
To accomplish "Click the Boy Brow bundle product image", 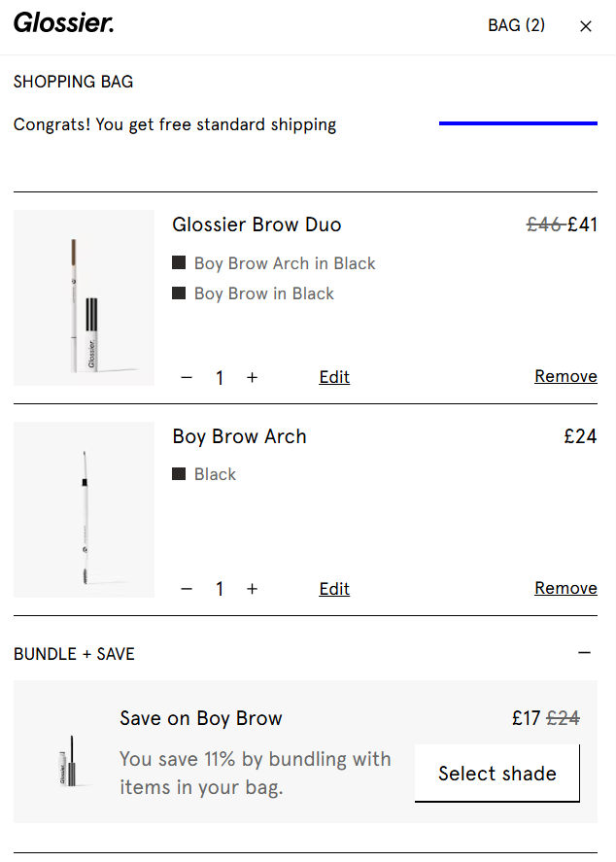I will 68,762.
